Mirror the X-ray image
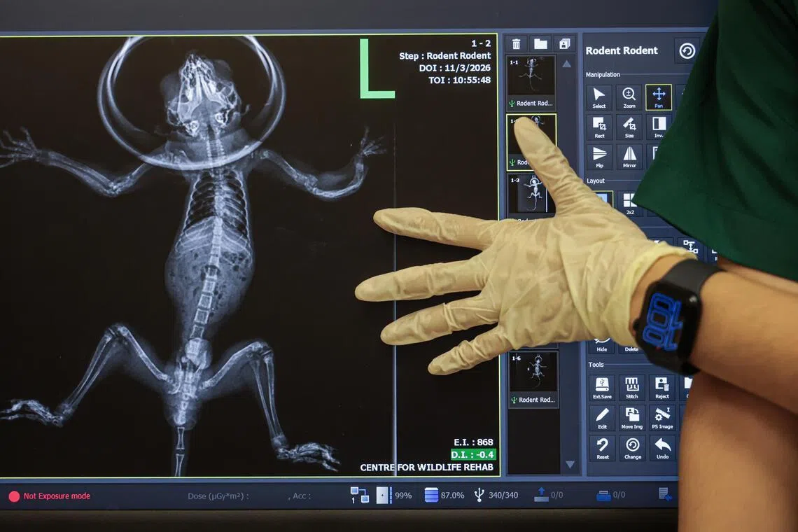Viewport: 798px width, 532px height. tap(629, 157)
